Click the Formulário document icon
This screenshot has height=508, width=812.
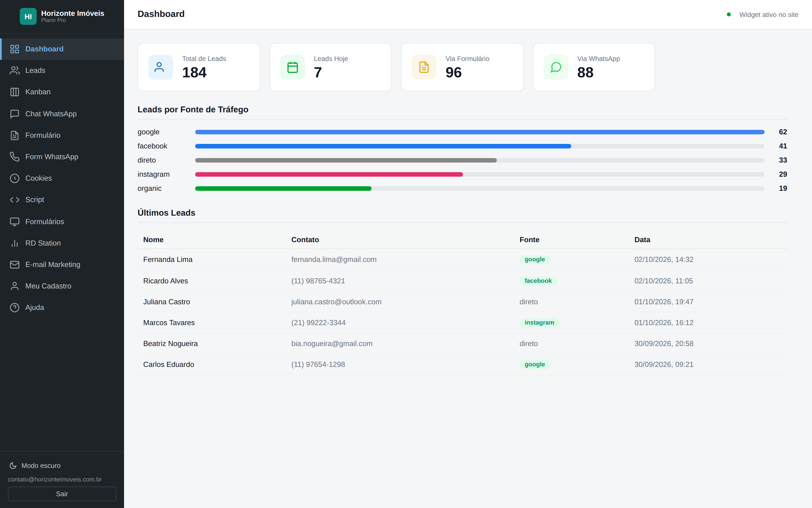point(14,135)
